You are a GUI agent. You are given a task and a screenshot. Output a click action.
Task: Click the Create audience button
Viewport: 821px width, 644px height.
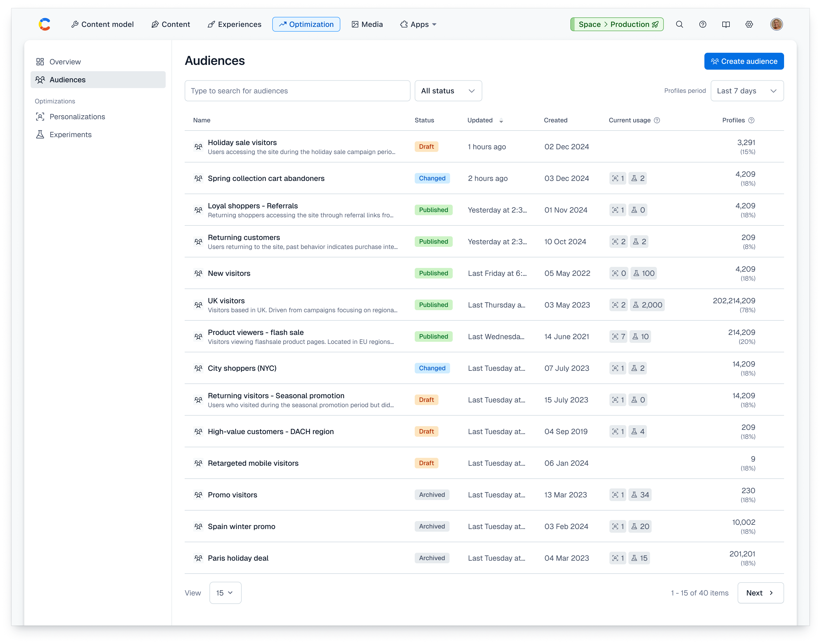[x=744, y=61]
